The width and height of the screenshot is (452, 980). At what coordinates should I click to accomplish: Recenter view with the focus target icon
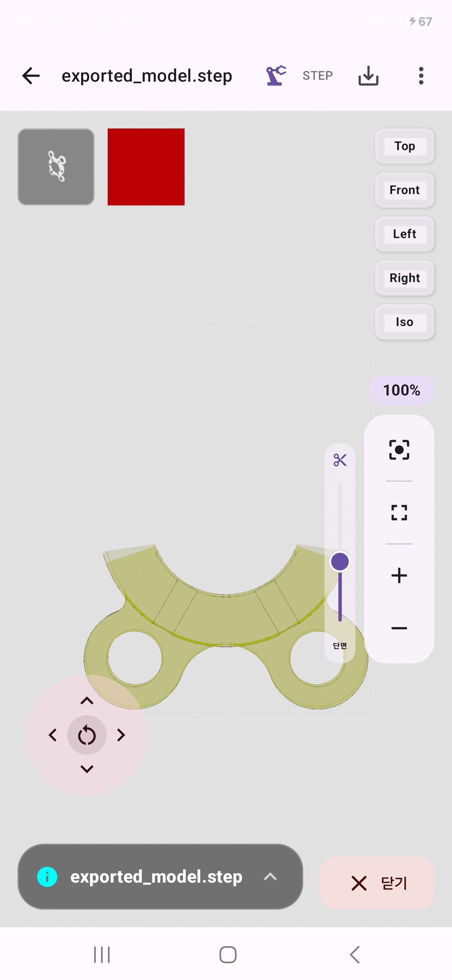pyautogui.click(x=399, y=450)
